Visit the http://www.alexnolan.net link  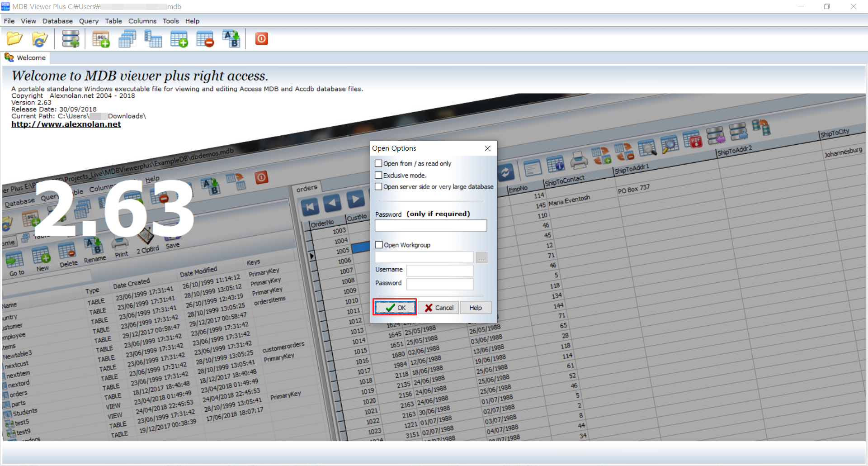click(66, 124)
